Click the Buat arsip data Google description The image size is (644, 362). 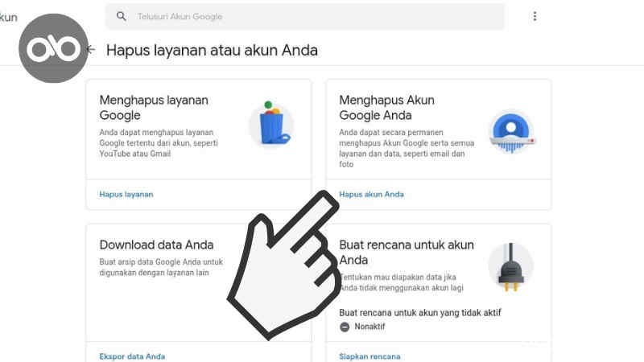click(x=161, y=267)
